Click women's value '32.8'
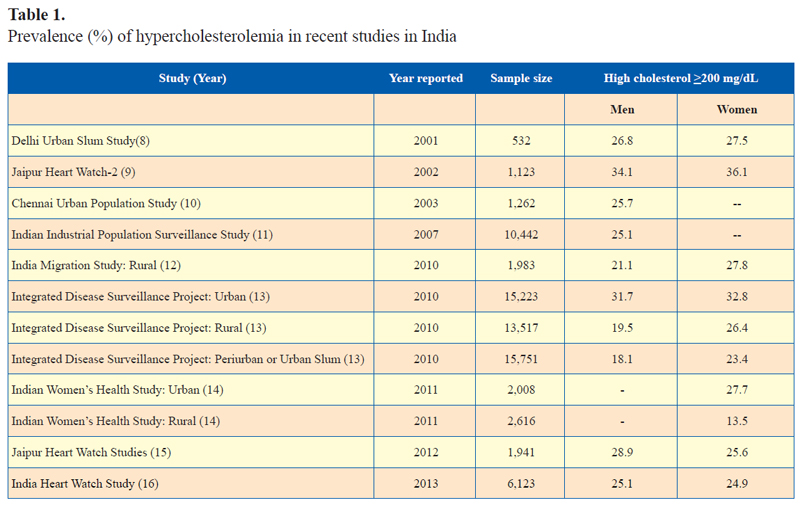This screenshot has width=800, height=505. tap(737, 296)
